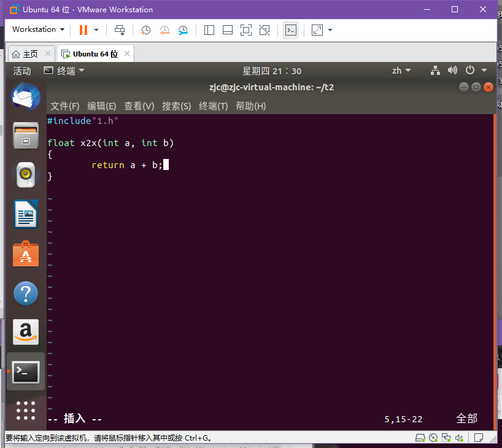502x448 pixels.
Task: Open the power options dropdown arrow
Action: [96, 30]
